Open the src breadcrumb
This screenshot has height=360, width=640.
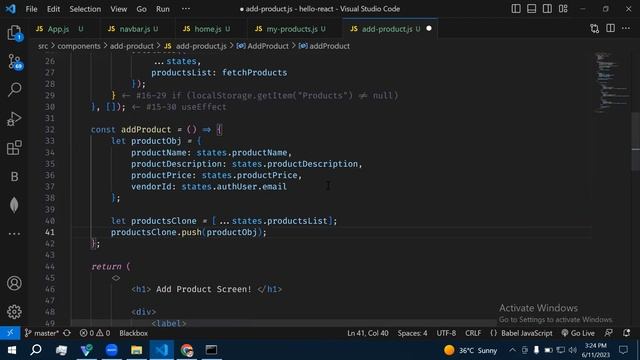(43, 46)
